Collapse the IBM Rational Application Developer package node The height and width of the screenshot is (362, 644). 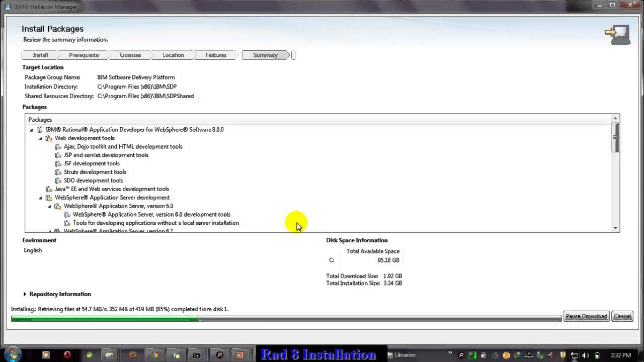31,130
